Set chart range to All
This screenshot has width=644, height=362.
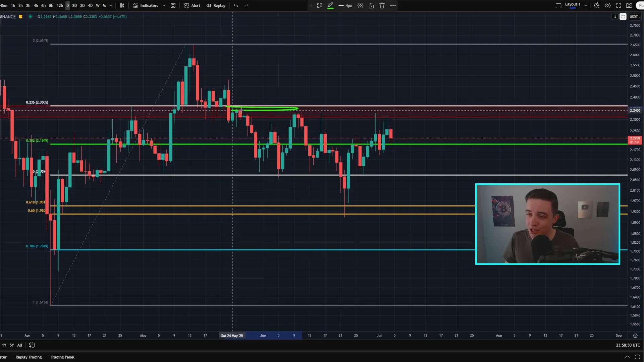pos(19,345)
